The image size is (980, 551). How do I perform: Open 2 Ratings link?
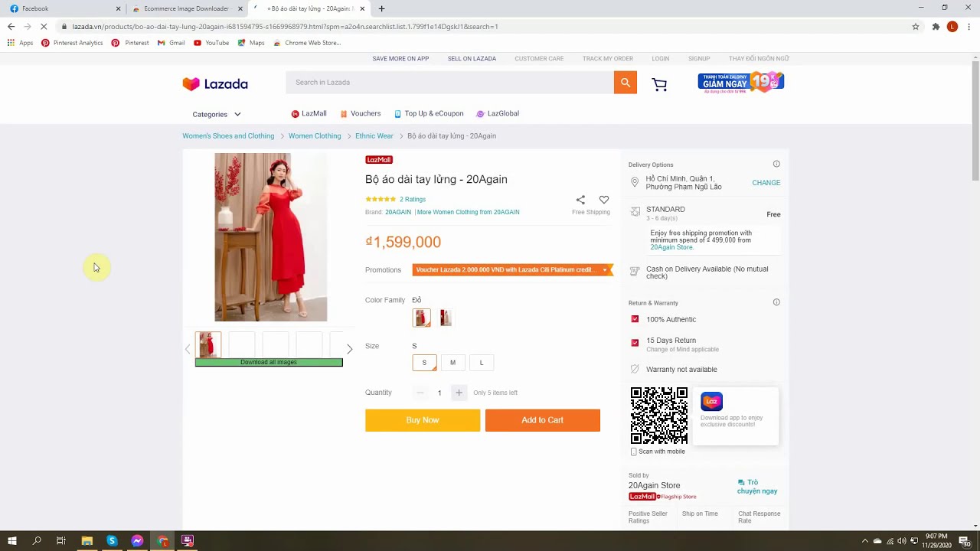413,200
